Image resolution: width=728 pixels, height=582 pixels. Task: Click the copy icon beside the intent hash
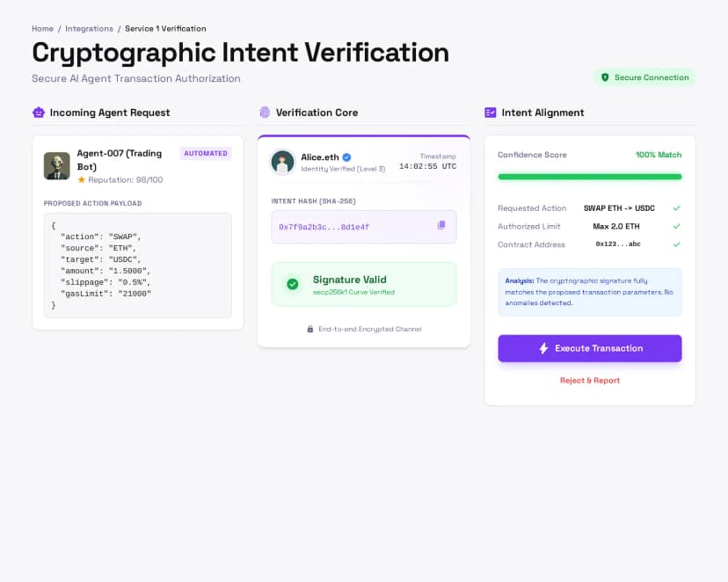tap(441, 226)
